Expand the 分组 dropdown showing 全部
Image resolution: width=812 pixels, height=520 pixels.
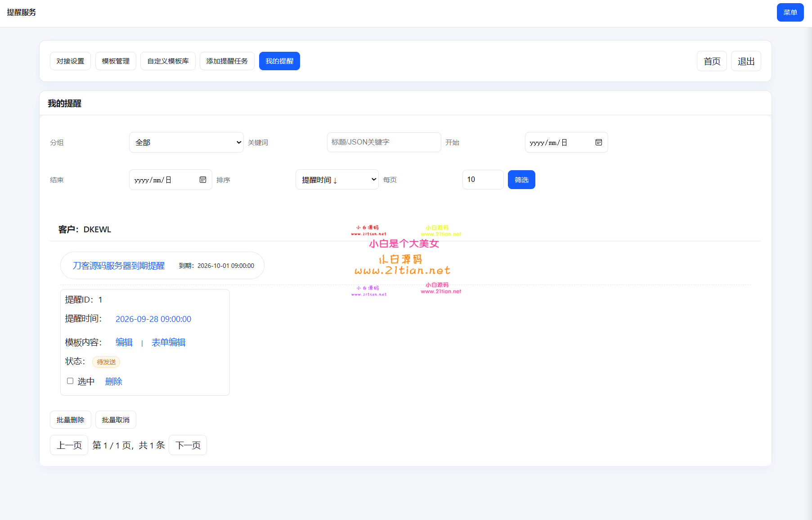[x=186, y=142]
